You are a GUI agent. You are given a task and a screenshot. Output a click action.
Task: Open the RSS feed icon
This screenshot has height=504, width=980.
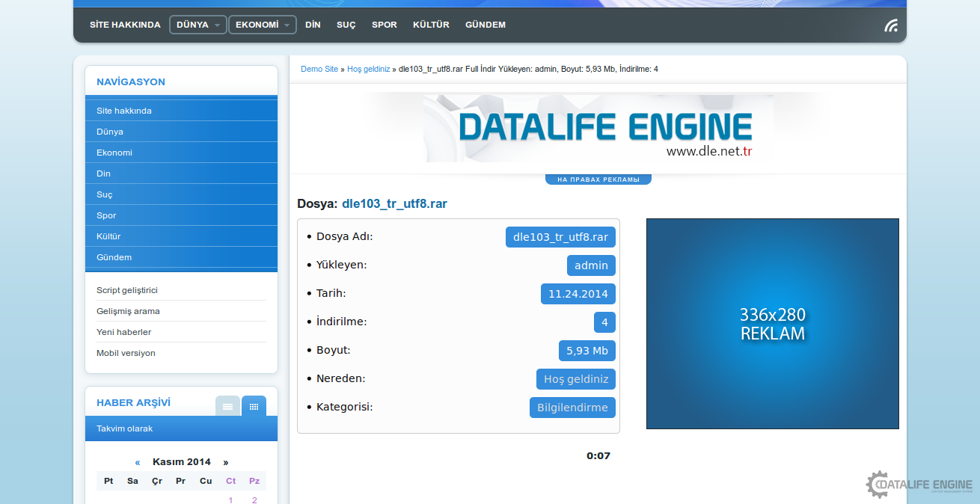tap(891, 25)
